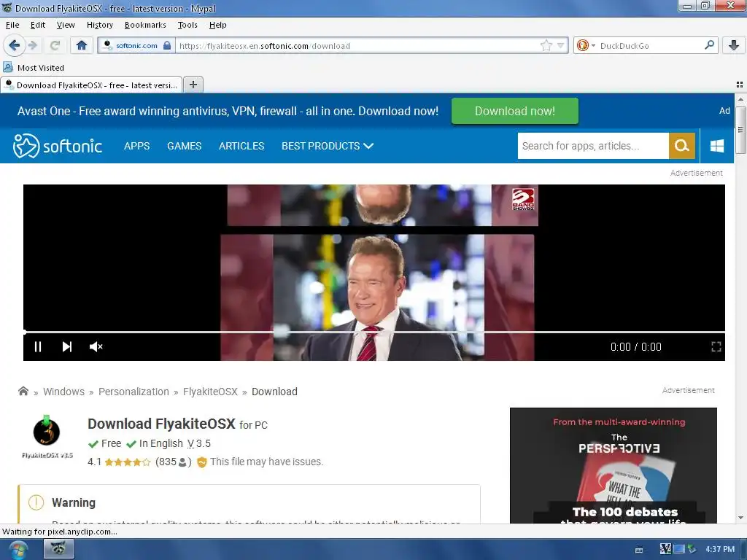Click the Warning exclamation icon
The width and height of the screenshot is (747, 560).
tap(36, 502)
